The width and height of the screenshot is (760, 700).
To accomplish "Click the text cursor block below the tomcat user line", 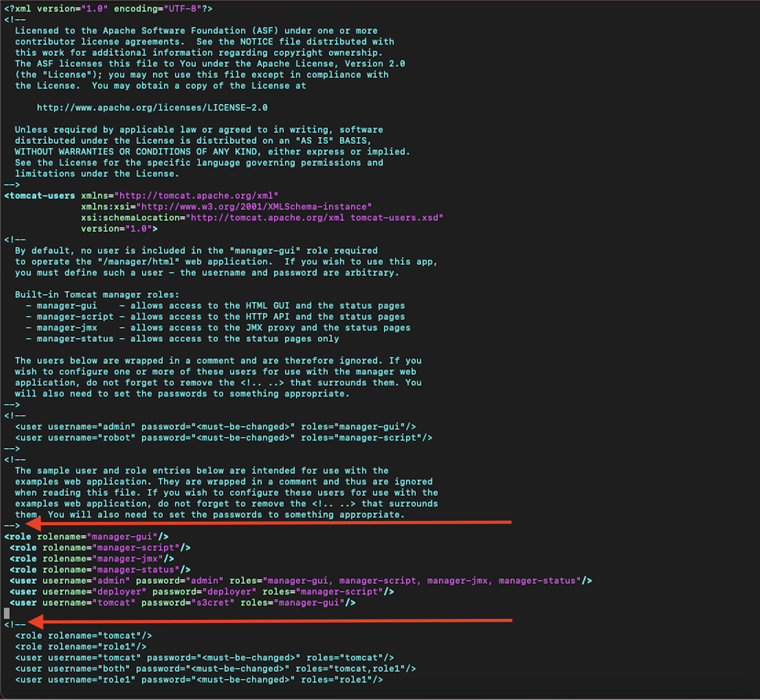I will 7,613.
